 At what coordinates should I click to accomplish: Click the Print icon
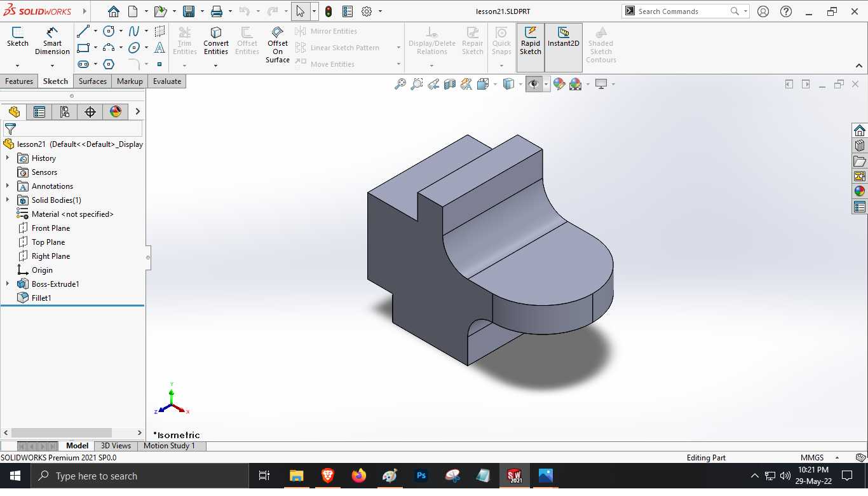[x=217, y=11]
